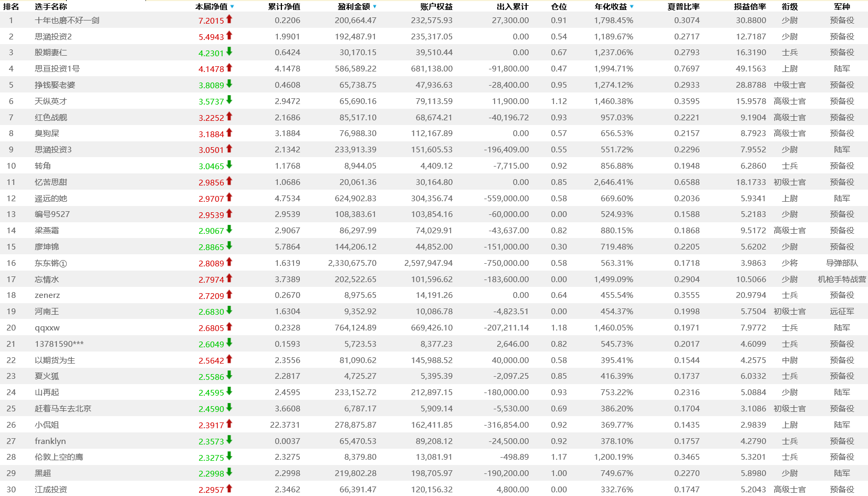Select player name 思亘投资1号
Viewport: 868px width, 496px height.
point(57,69)
